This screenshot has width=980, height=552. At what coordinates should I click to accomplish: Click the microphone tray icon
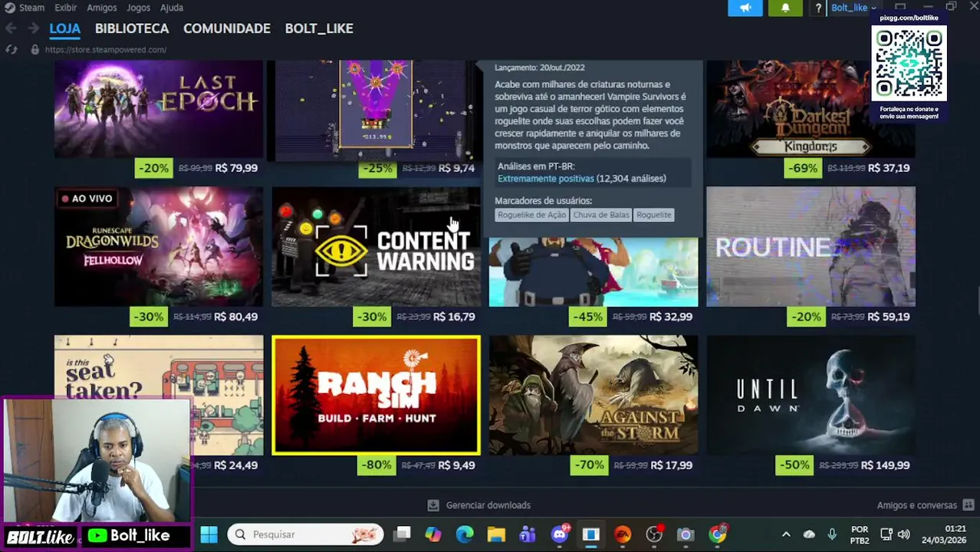coord(832,534)
